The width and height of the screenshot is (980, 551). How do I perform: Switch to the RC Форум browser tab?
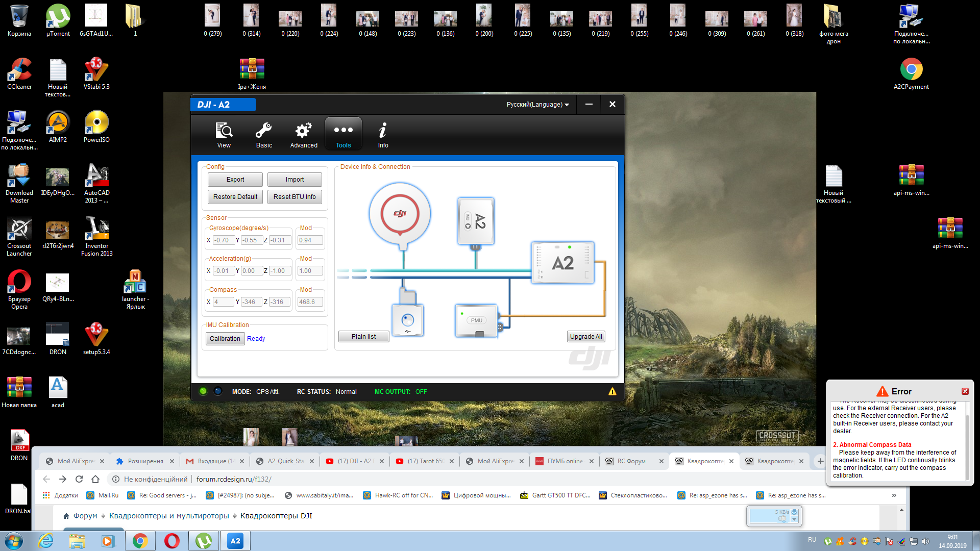pyautogui.click(x=631, y=461)
